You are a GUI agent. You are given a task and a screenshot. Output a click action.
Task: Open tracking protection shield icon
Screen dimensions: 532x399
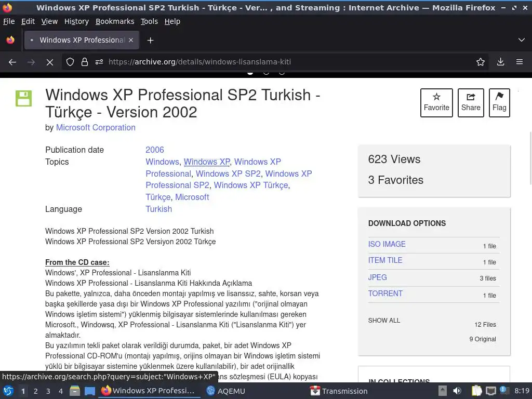70,62
